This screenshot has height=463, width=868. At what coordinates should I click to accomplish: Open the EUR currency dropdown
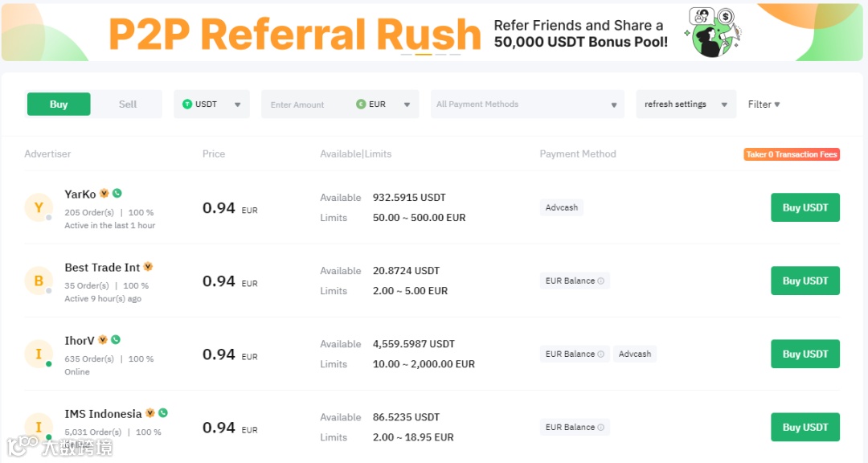[384, 104]
